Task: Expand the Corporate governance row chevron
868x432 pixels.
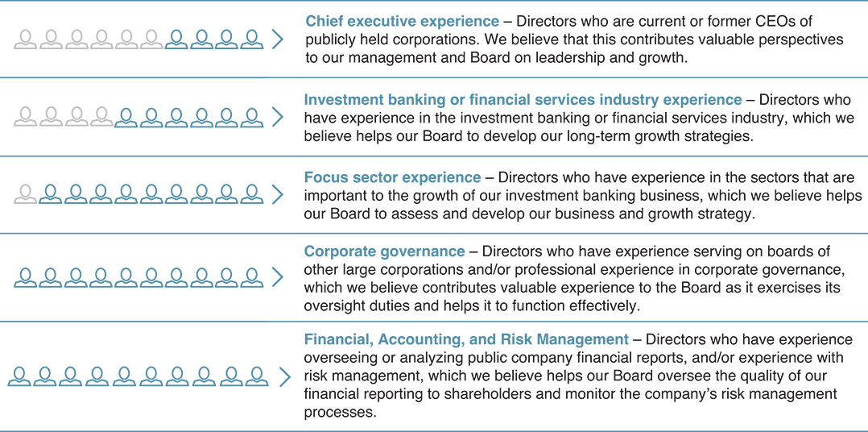Action: tap(278, 277)
